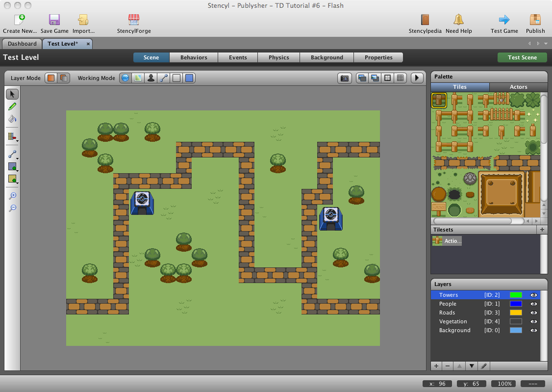The image size is (552, 392).
Task: Click the zoom in magnifier tool
Action: [x=12, y=196]
